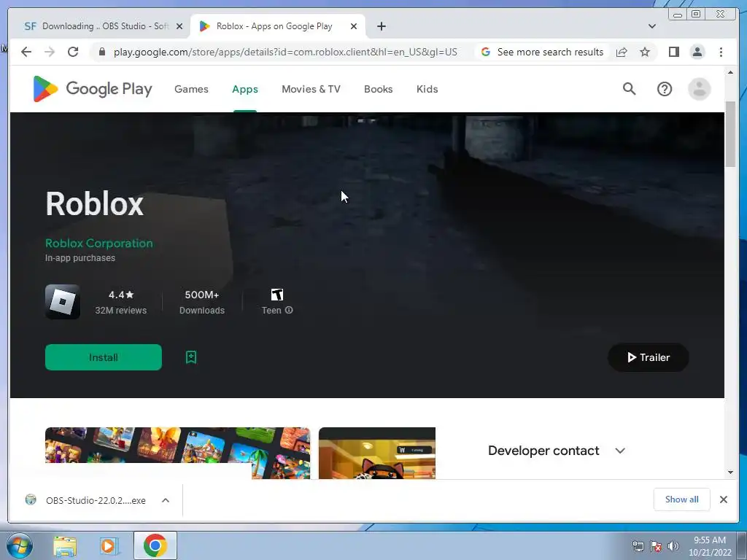
Task: Close the OBS Studio downloading tab
Action: point(179,26)
